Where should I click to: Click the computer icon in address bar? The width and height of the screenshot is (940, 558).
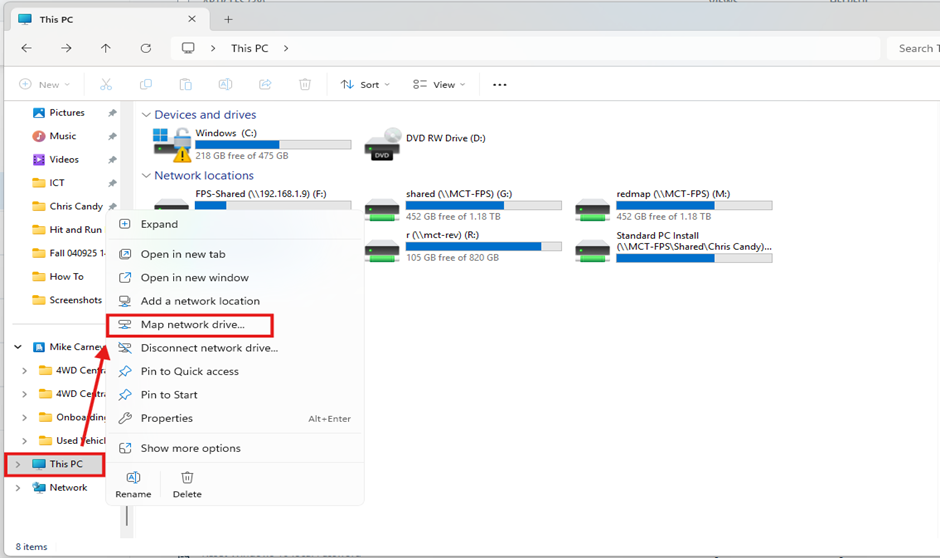pyautogui.click(x=188, y=48)
